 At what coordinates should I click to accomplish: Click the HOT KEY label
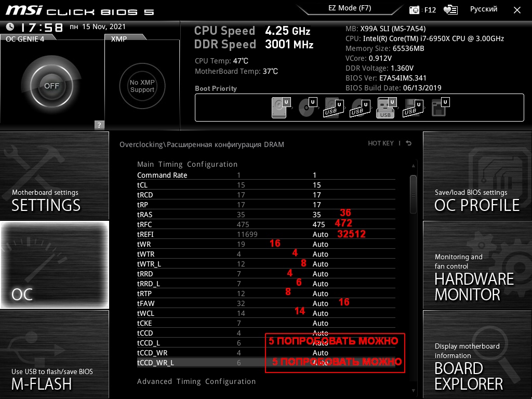pyautogui.click(x=381, y=143)
